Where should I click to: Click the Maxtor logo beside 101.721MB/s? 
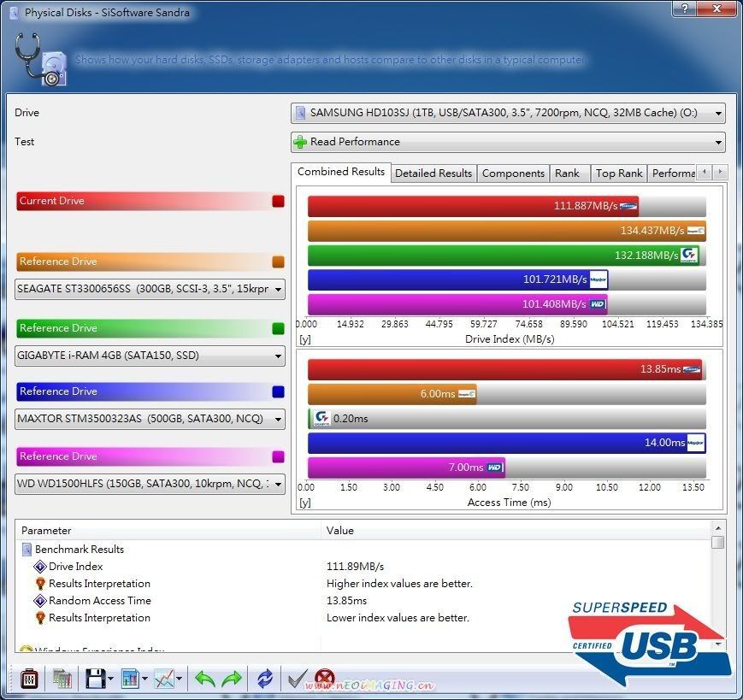tap(598, 279)
